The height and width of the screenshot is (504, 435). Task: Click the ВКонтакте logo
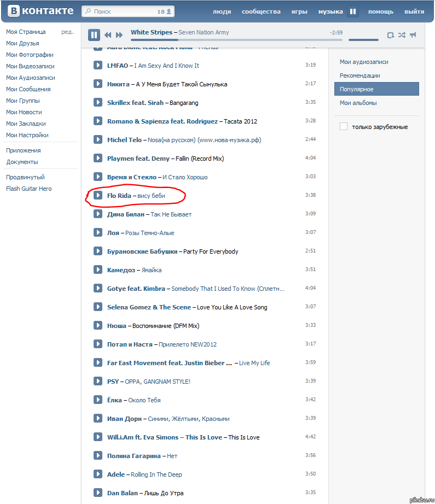point(41,10)
